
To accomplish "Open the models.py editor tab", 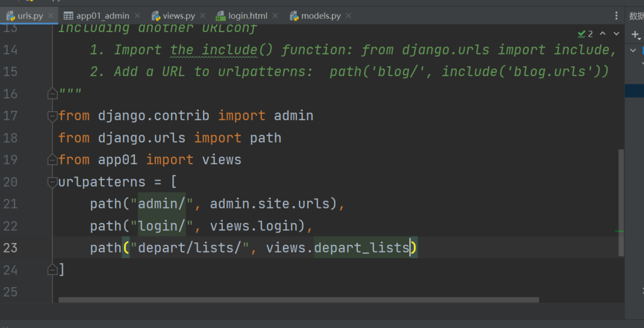I will point(321,16).
